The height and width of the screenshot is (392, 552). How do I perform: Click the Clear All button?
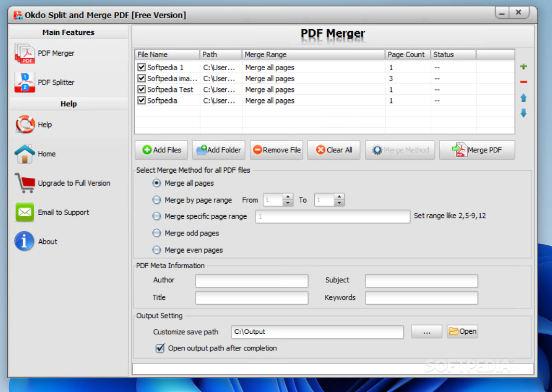pyautogui.click(x=333, y=150)
